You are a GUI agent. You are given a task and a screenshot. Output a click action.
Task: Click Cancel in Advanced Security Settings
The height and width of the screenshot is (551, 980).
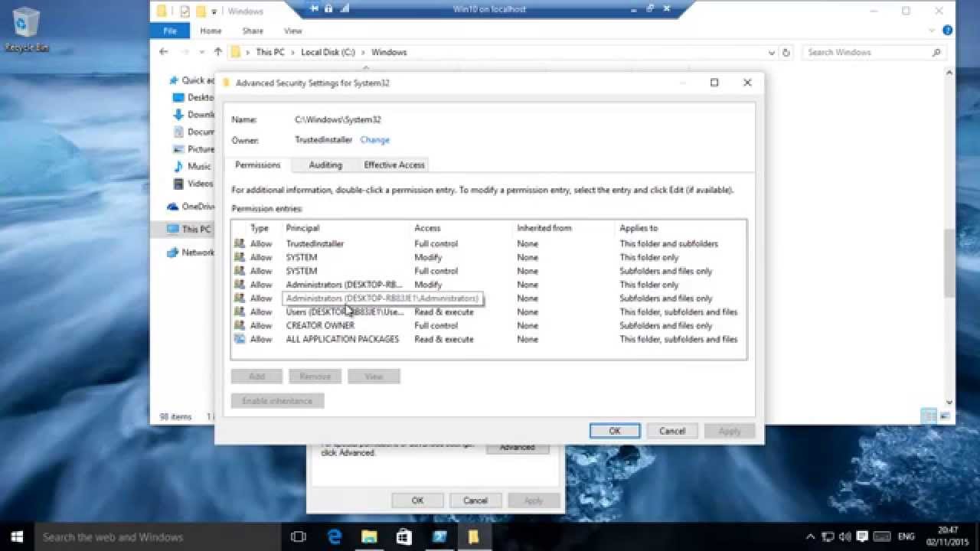pos(672,431)
